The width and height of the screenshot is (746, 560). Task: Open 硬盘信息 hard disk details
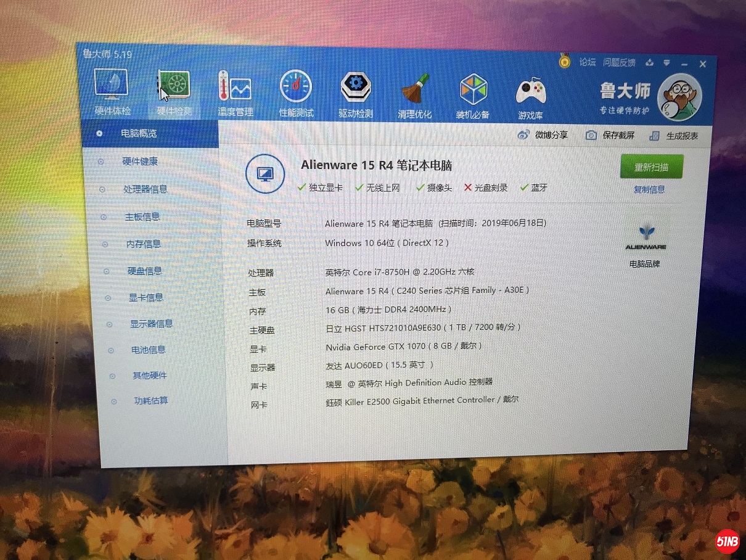point(145,271)
